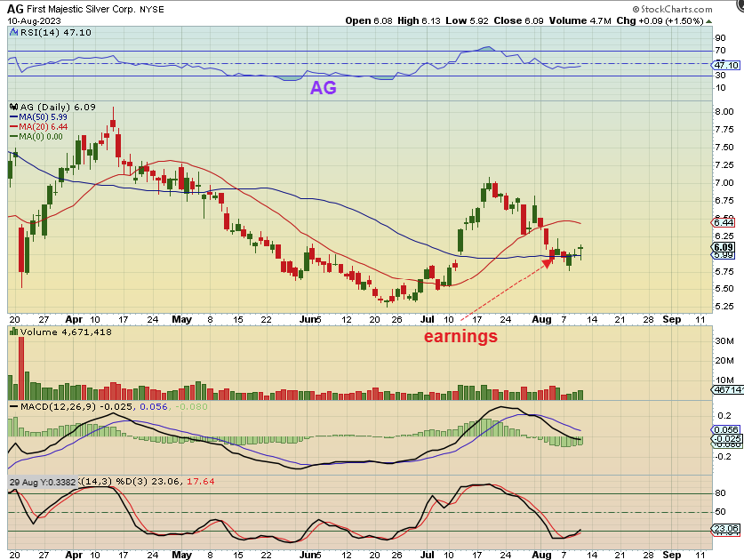
Task: Click the 29 Aug Y:0.3382 crosshair tooltip
Action: pos(43,482)
